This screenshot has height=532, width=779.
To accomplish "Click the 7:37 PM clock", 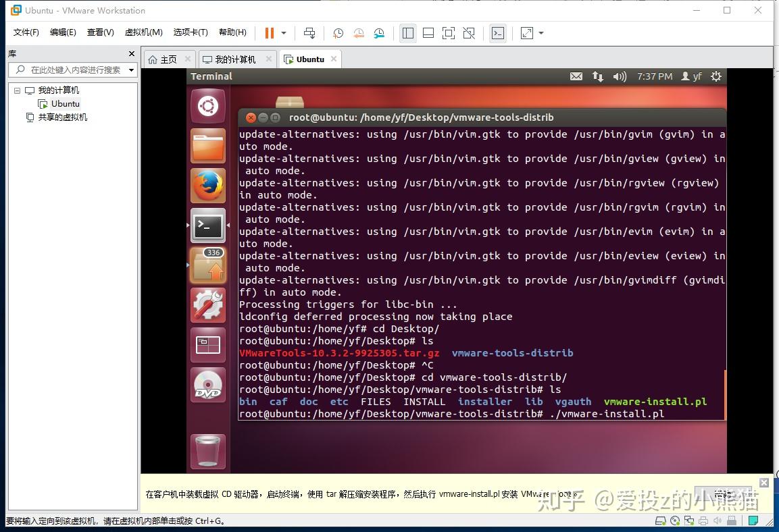I will click(x=654, y=76).
